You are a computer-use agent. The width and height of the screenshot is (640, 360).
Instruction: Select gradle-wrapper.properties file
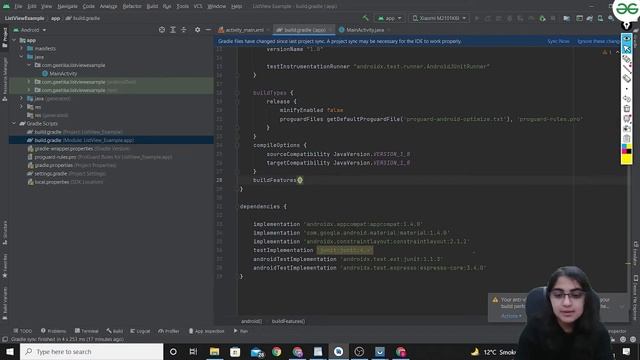[78, 149]
